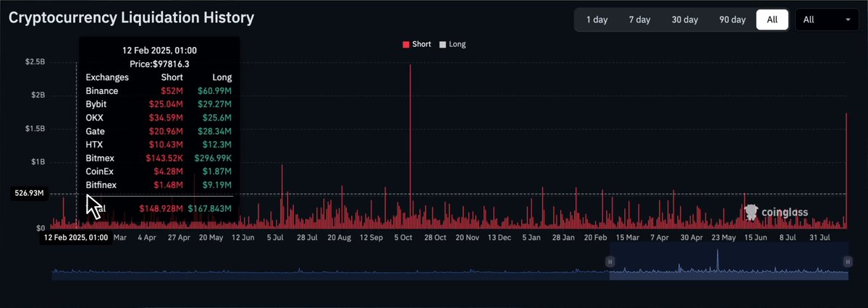Click the $148.928M short total value
Screen dimensions: 868x308
click(x=161, y=208)
